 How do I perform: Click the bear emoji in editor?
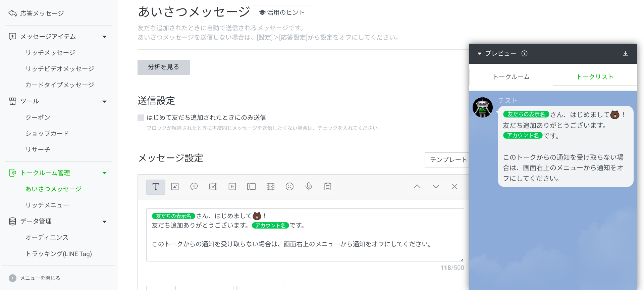point(257,216)
